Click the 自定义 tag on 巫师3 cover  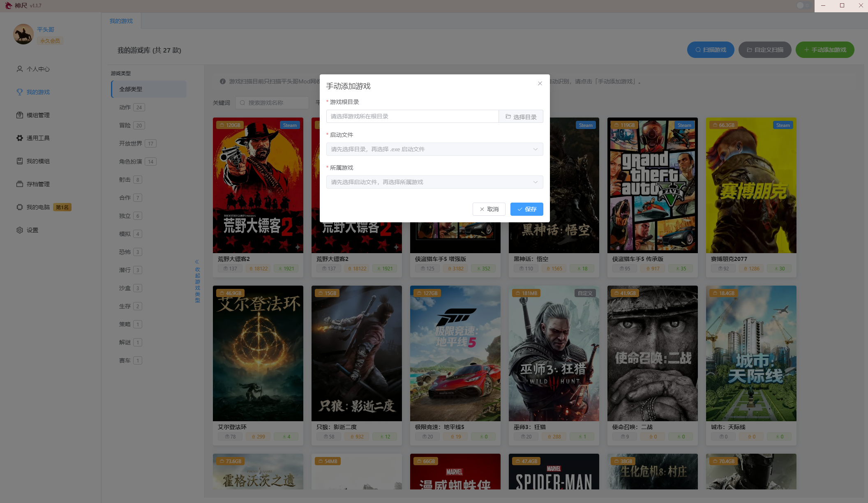click(585, 293)
